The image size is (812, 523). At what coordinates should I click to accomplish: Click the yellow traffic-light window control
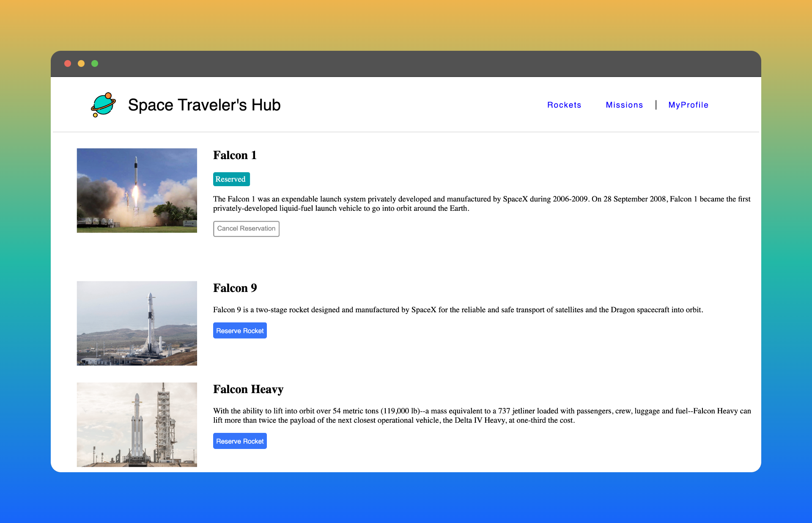coord(81,63)
